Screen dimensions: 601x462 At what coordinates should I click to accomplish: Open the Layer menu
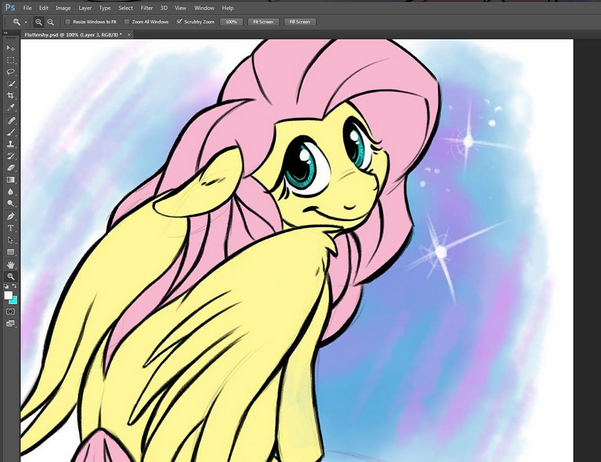85,8
